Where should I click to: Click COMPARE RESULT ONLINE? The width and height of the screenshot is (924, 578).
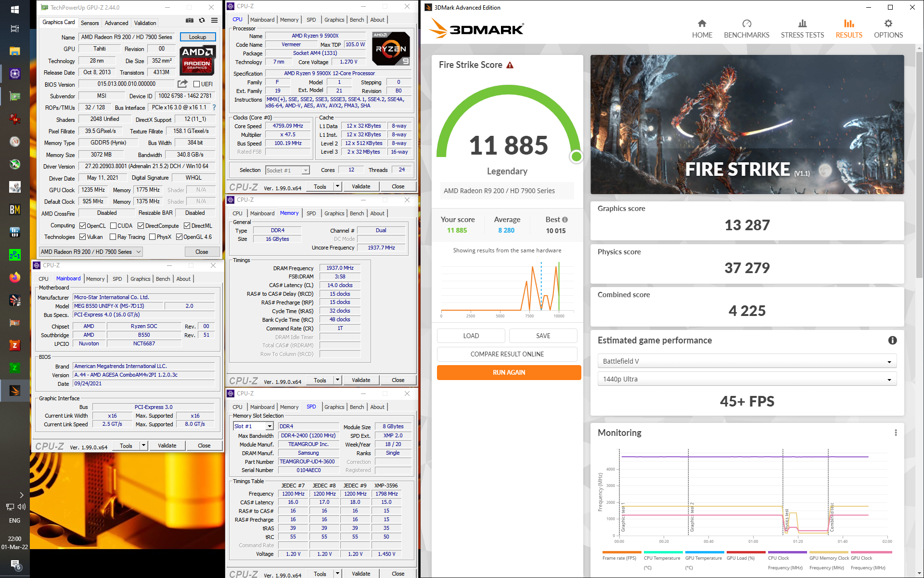507,354
